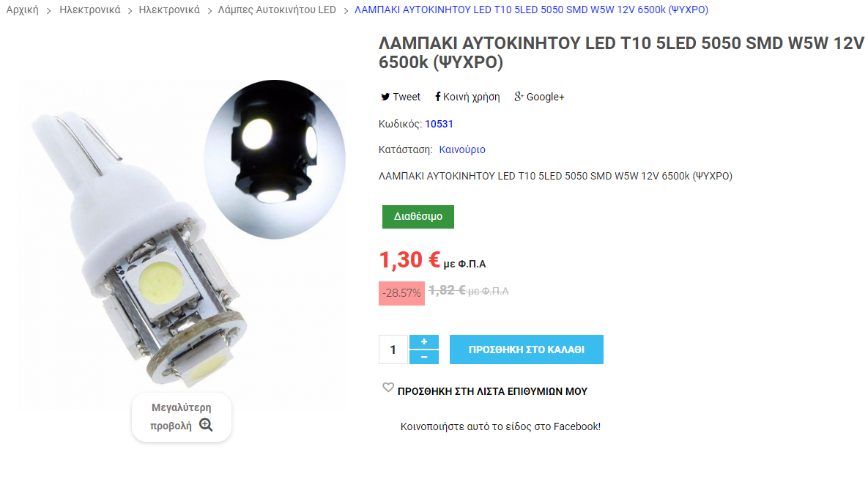Go to Αρχική breadcrumb link
Image resolution: width=868 pixels, height=477 pixels.
(22, 10)
